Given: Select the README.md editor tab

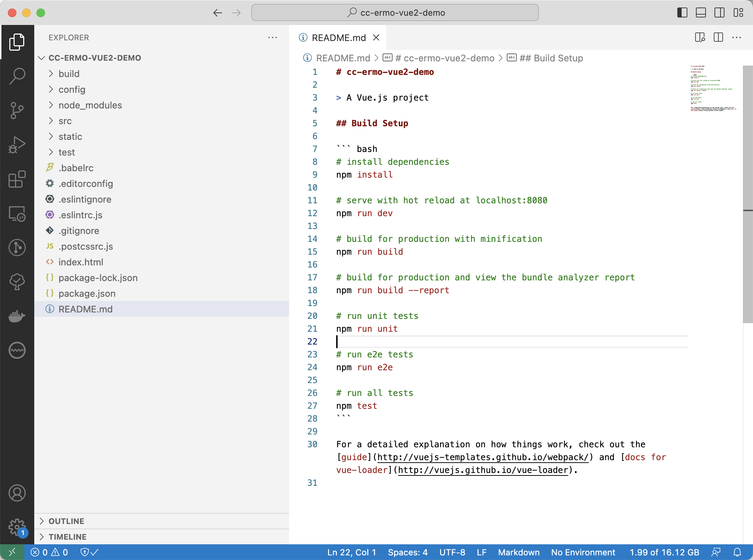Looking at the screenshot, I should click(x=338, y=37).
